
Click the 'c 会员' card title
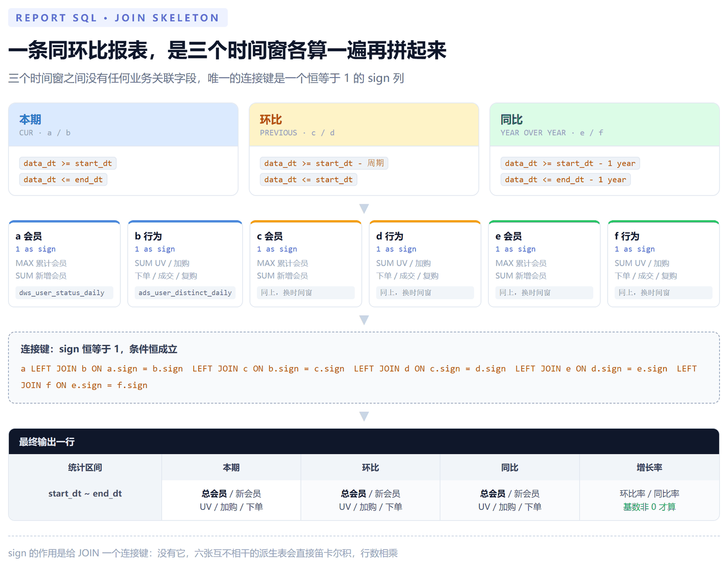click(x=270, y=236)
